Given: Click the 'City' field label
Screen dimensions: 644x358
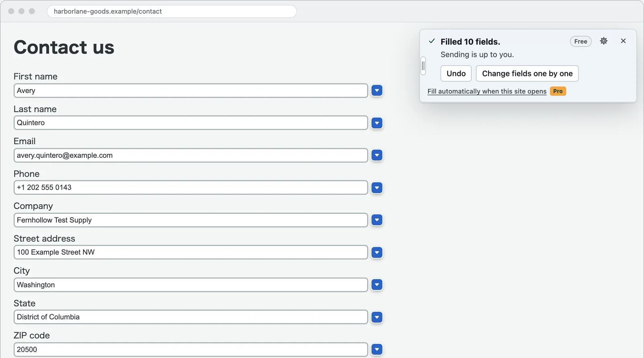Looking at the screenshot, I should tap(22, 271).
